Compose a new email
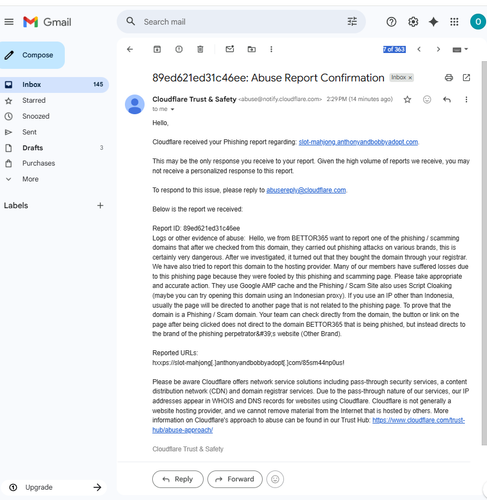The width and height of the screenshot is (487, 500). (32, 55)
